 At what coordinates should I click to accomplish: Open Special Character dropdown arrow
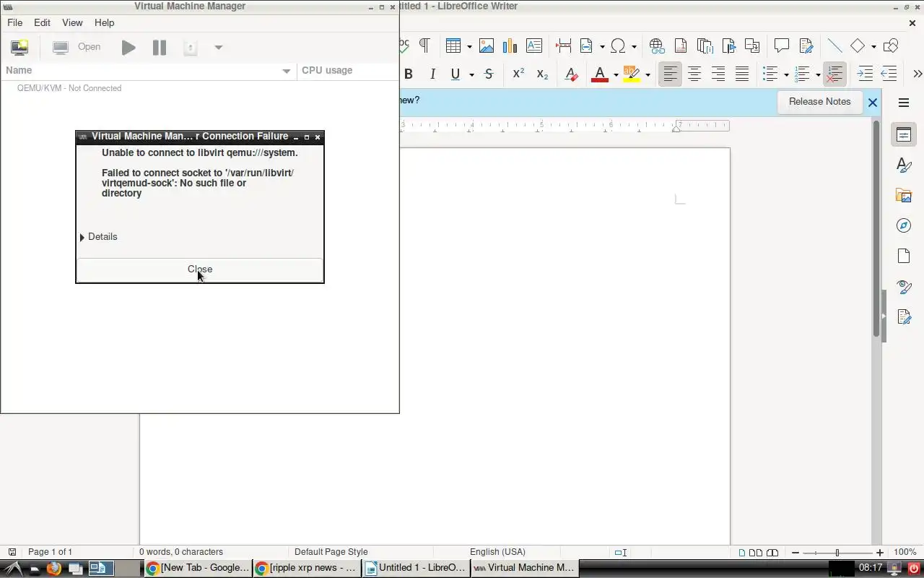point(634,46)
